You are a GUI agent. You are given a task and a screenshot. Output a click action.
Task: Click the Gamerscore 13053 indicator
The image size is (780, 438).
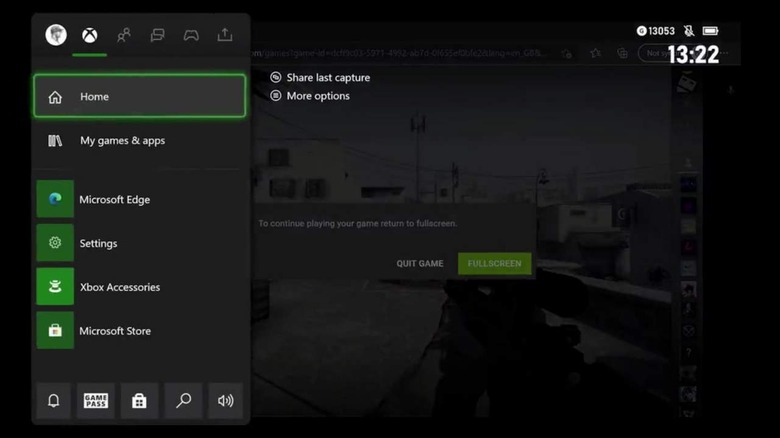(656, 31)
